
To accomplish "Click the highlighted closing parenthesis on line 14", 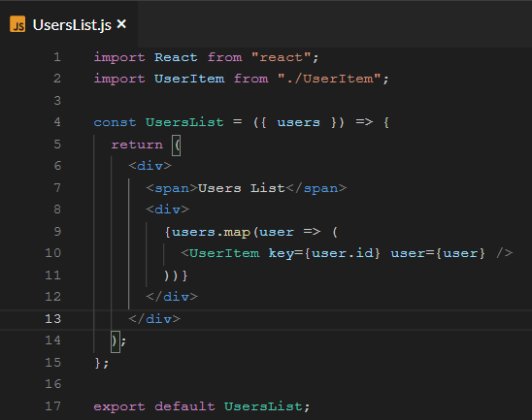I will pyautogui.click(x=116, y=341).
